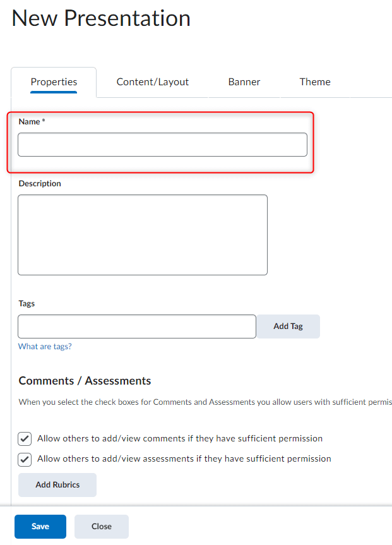Switch to the Properties tab

tap(54, 82)
